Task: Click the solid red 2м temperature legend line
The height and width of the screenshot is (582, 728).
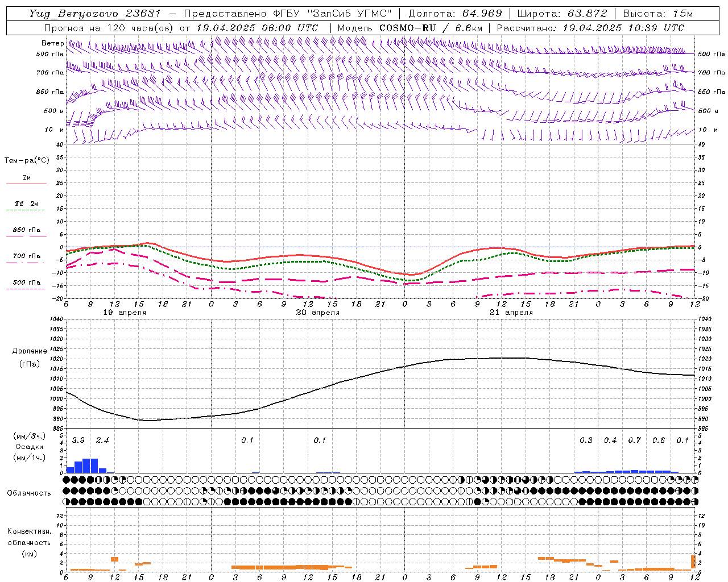Action: (x=26, y=184)
